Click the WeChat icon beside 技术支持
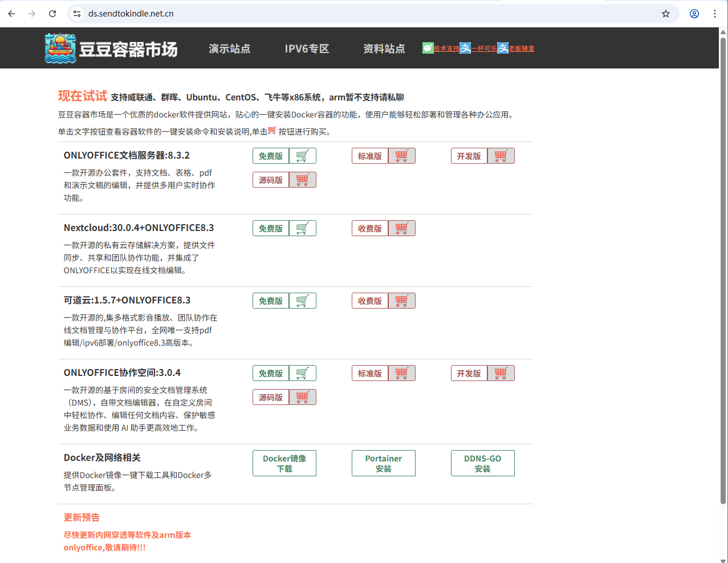This screenshot has width=728, height=563. (x=428, y=48)
